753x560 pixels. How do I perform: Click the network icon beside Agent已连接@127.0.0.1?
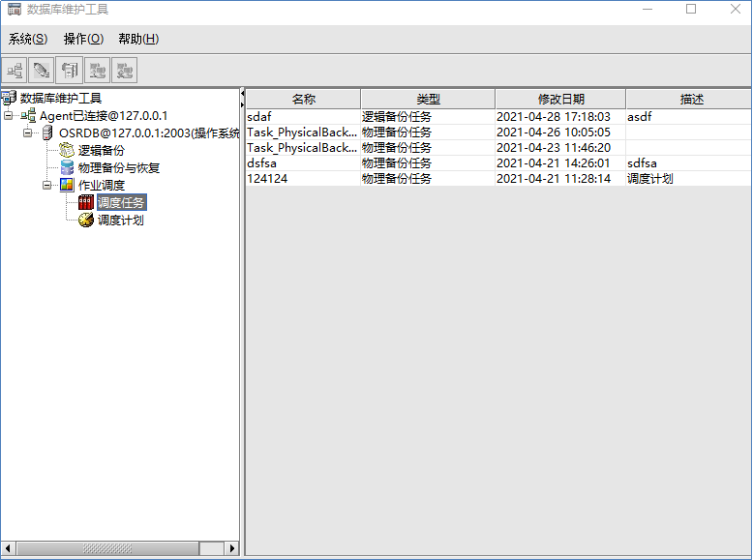coord(28,116)
